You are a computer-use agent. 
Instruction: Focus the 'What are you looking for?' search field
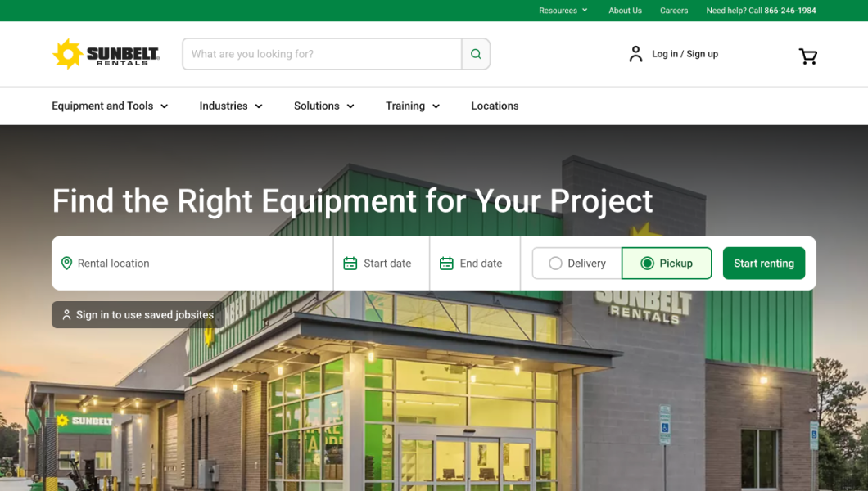click(x=323, y=54)
